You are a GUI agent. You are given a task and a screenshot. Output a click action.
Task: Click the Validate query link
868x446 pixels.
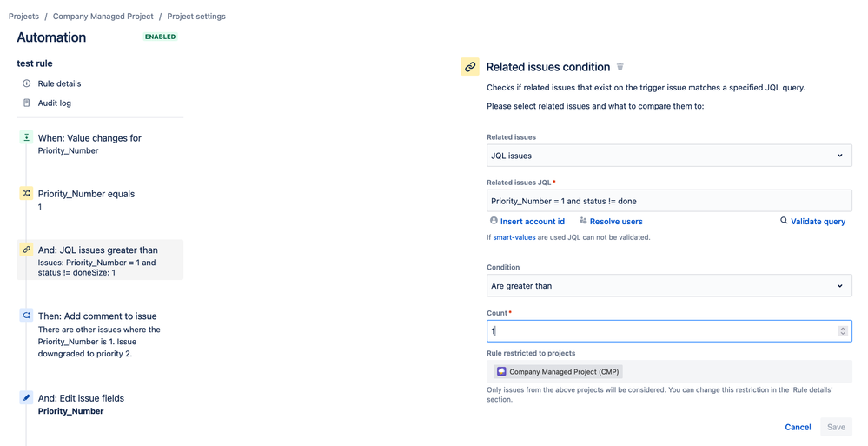point(818,222)
